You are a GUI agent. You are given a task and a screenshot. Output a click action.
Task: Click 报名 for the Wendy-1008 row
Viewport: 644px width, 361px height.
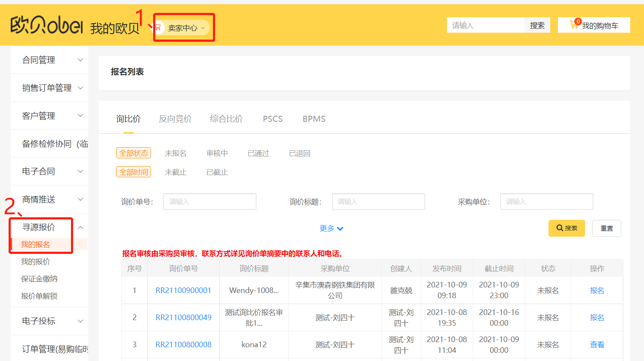(x=597, y=290)
